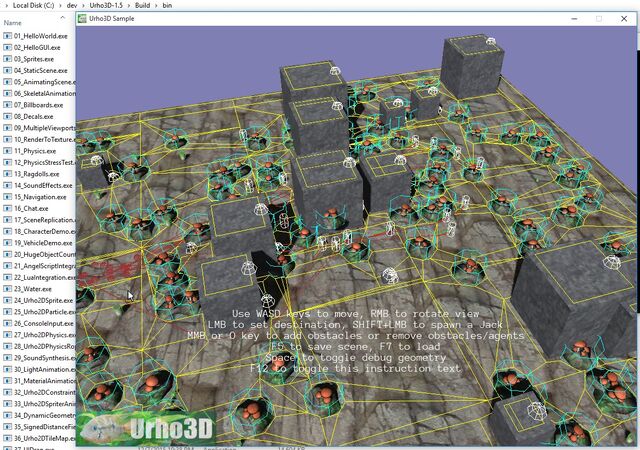This screenshot has width=640, height=450.
Task: Open Urho3D-1.5 folder in breadcrumb
Action: [106, 5]
